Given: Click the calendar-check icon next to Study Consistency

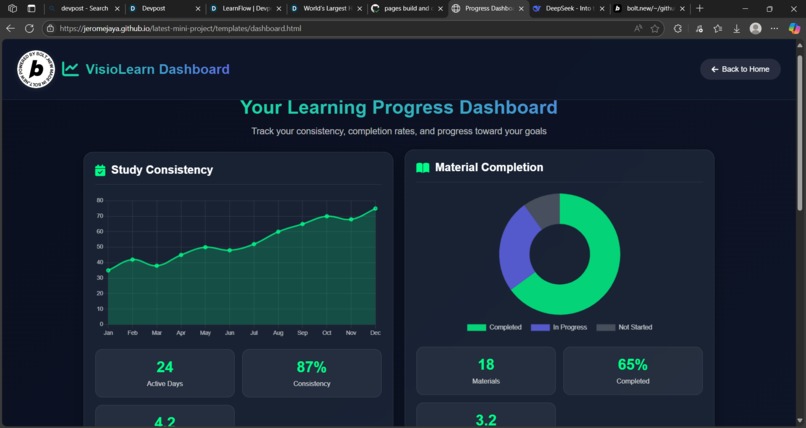Looking at the screenshot, I should (100, 170).
